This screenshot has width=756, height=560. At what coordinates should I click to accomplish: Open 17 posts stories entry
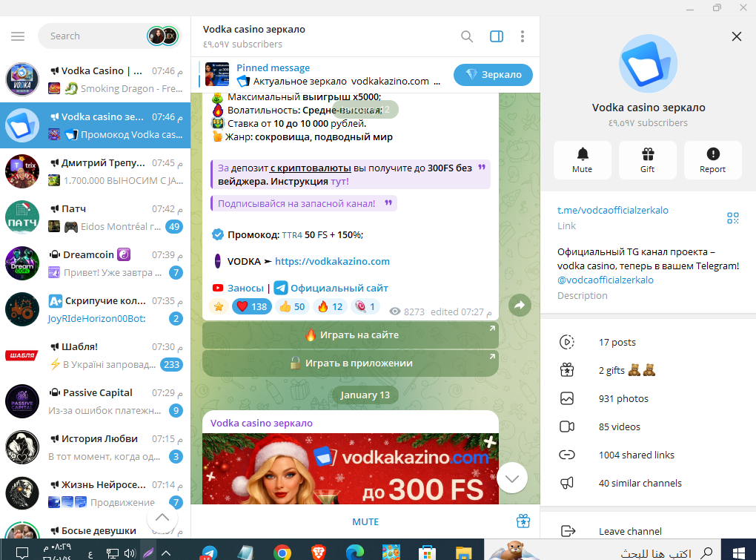(648, 342)
